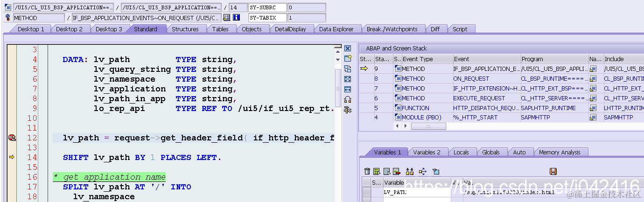
Task: Open the Data Explorer tab
Action: coord(336,29)
